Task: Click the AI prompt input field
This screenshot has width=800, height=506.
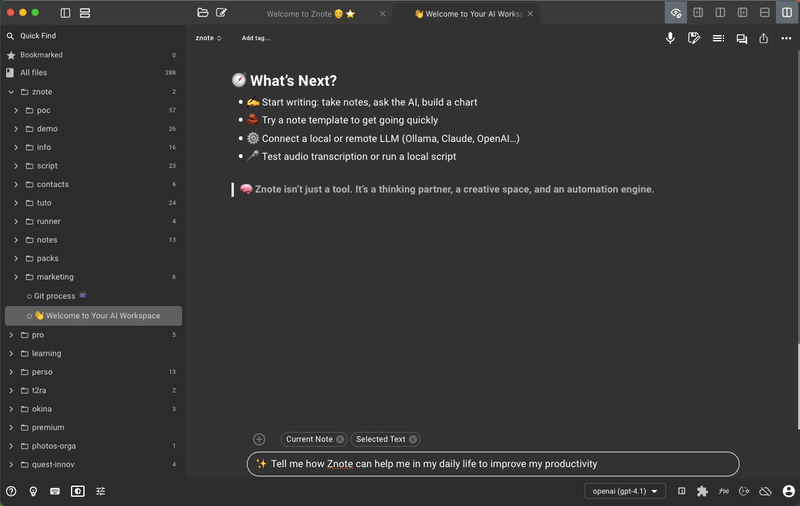Action: pos(493,464)
